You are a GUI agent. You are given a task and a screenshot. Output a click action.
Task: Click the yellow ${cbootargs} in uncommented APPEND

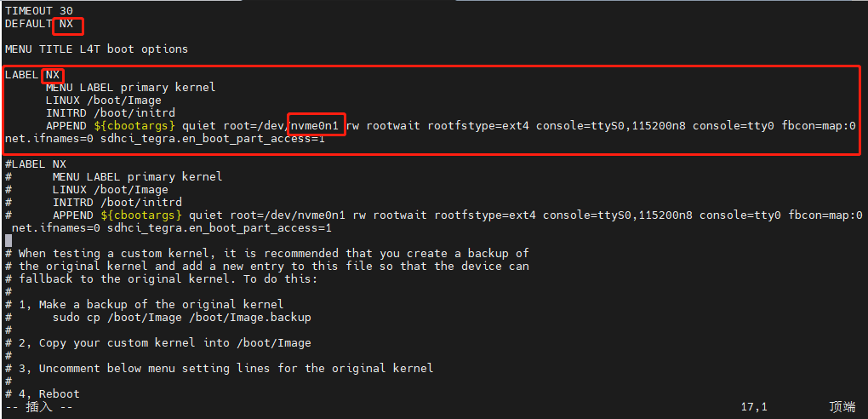134,126
